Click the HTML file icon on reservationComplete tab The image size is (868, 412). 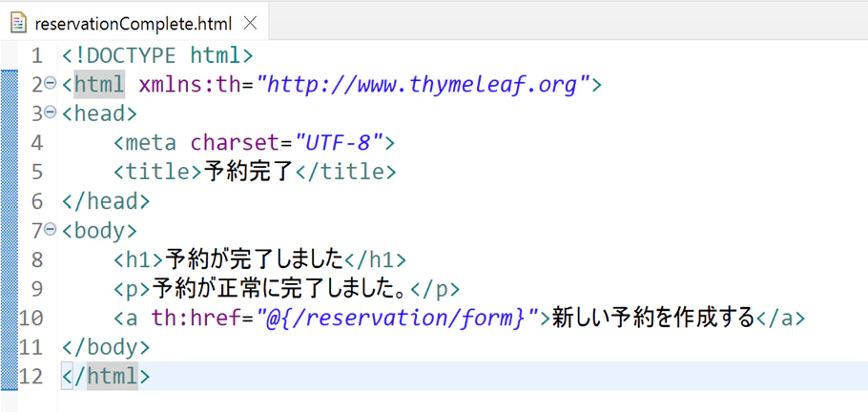18,23
